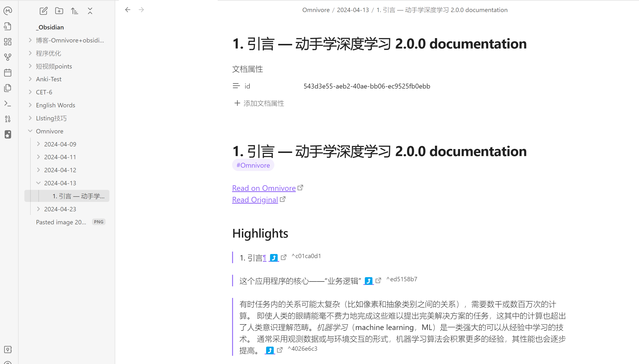Open the daily note calendar icon
The height and width of the screenshot is (364, 639).
coord(8,73)
